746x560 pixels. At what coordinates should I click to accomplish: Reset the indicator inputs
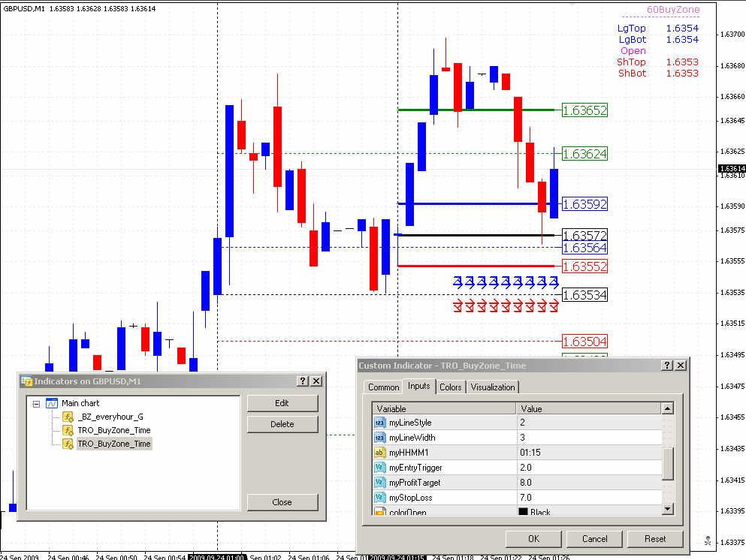654,538
